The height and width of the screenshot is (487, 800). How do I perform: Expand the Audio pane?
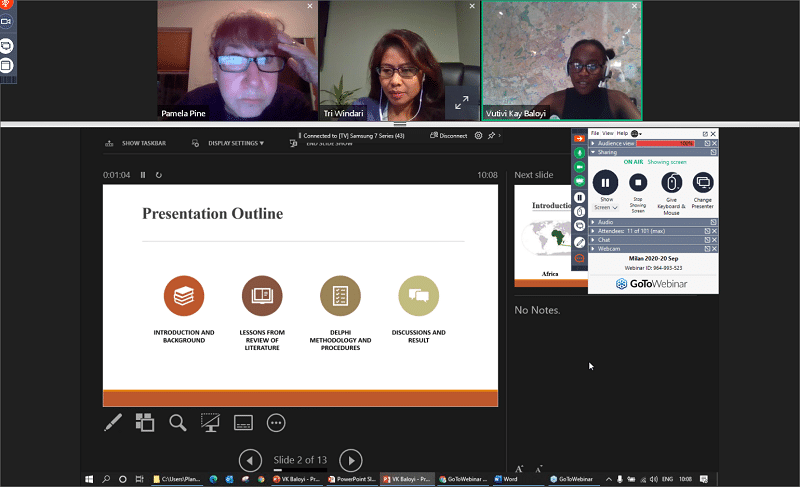pos(606,222)
